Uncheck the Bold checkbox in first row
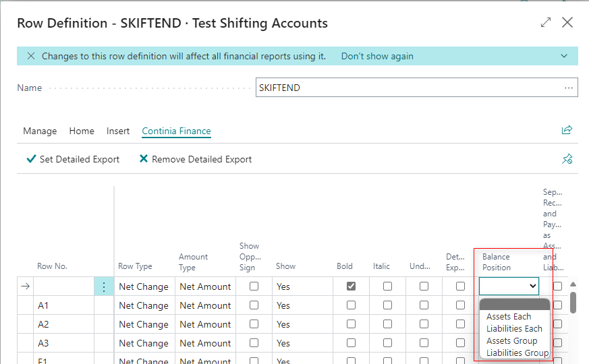The image size is (589, 364). [x=351, y=286]
